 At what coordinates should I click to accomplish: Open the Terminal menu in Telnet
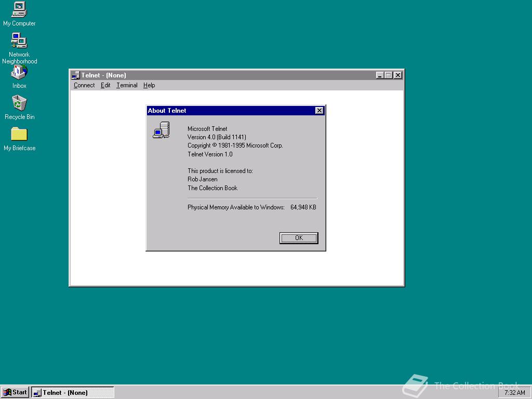click(127, 85)
